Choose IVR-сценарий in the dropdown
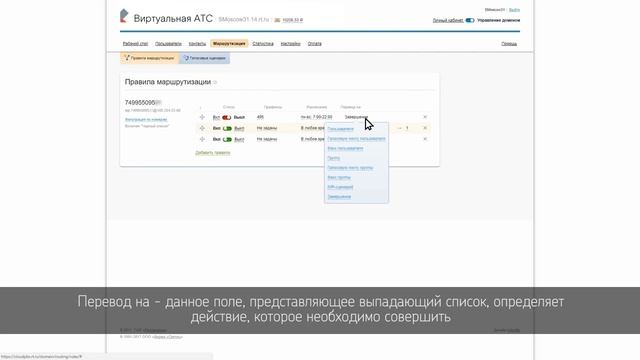 click(340, 187)
